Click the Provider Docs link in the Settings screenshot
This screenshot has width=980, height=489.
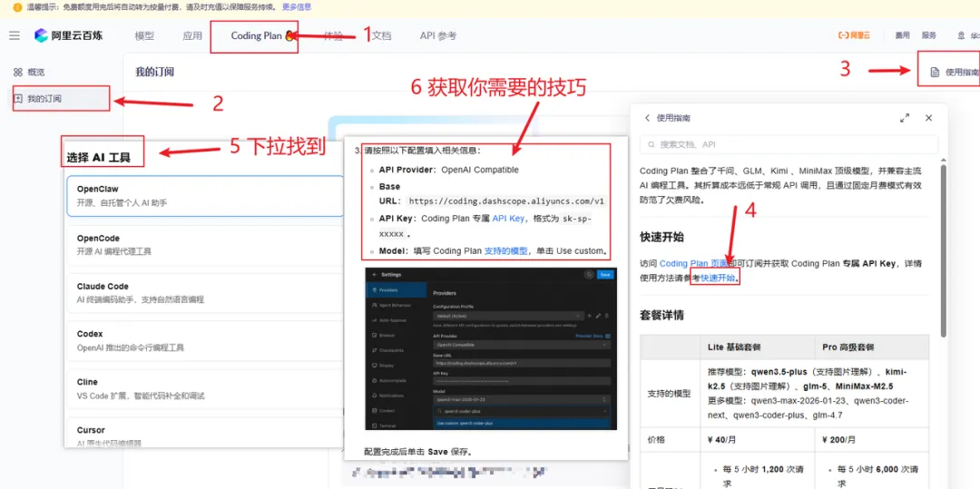(593, 336)
